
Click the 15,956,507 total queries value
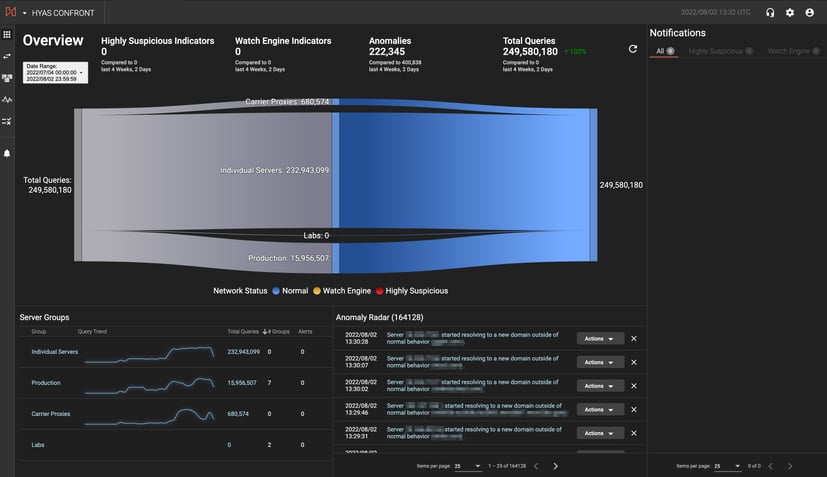coord(242,383)
